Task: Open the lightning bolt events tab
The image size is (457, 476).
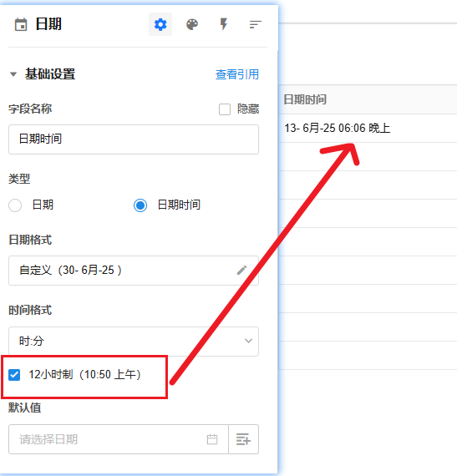Action: click(224, 24)
